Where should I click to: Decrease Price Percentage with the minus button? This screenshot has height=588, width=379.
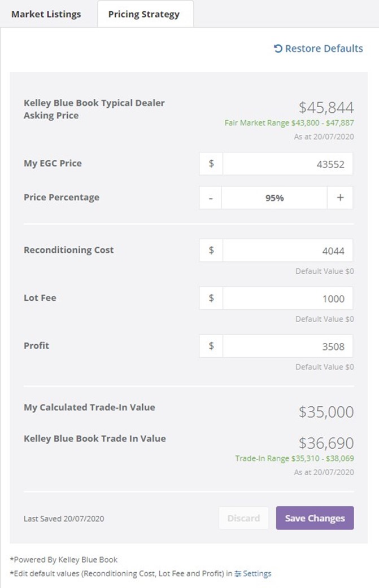pos(211,198)
